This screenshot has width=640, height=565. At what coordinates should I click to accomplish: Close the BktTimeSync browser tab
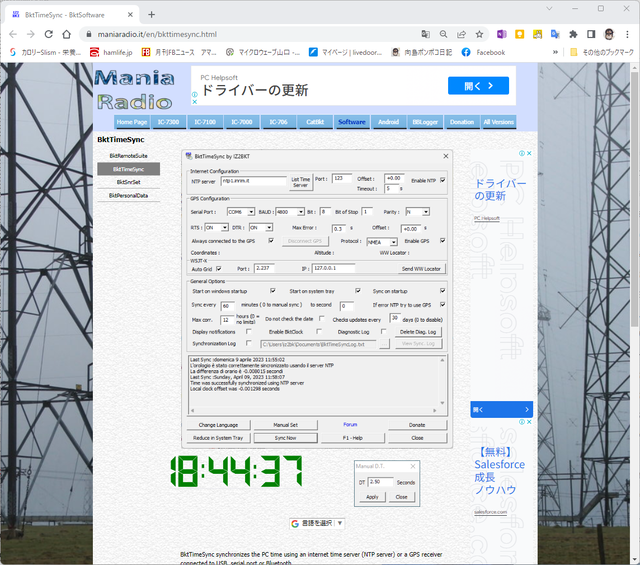130,15
